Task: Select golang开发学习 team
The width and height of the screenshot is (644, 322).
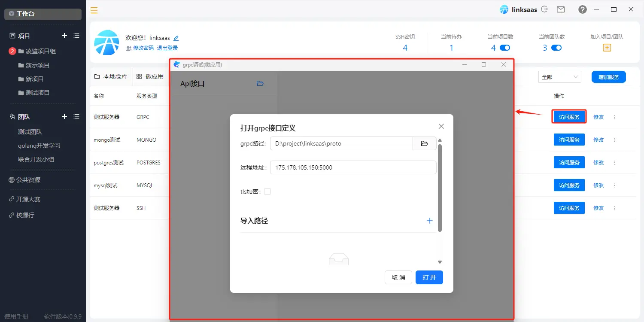Action: pos(39,146)
